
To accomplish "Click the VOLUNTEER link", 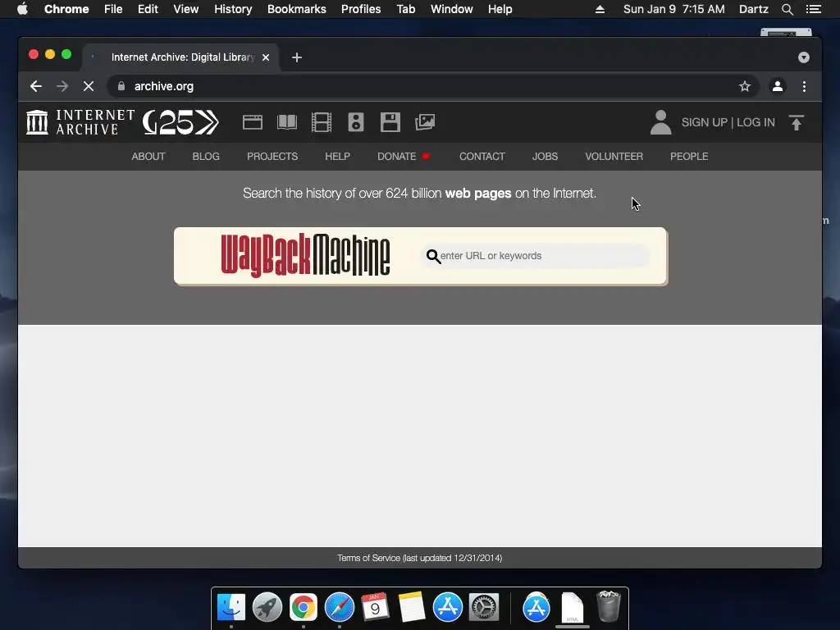I will click(x=614, y=157).
